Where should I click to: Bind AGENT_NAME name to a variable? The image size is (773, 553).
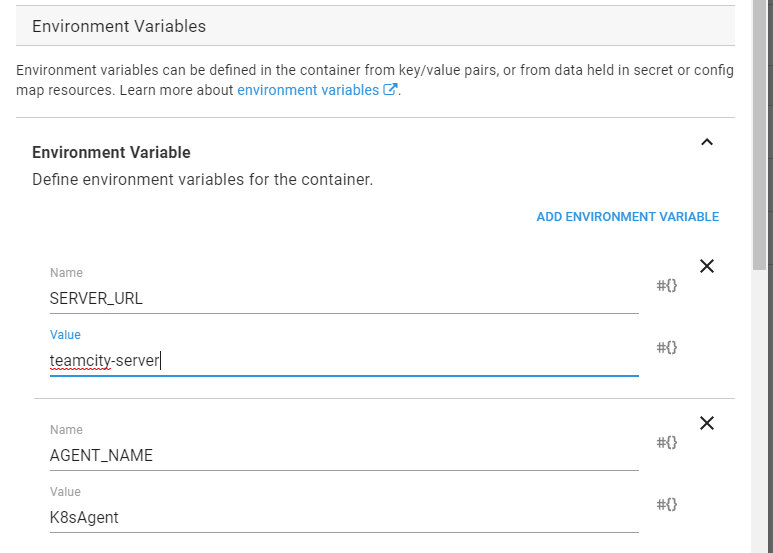667,442
